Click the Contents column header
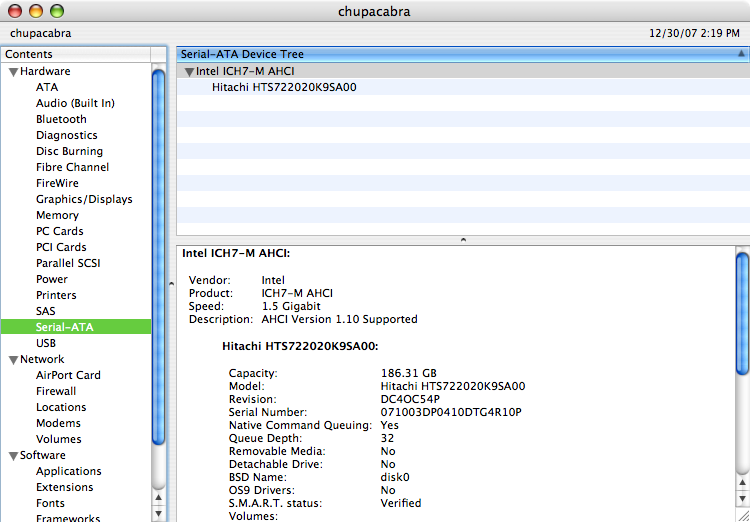750x522 pixels. click(76, 54)
